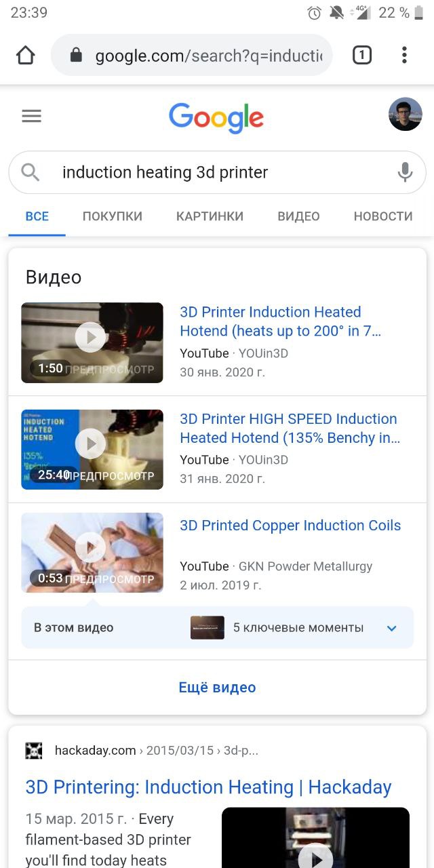Screen dimensions: 434x868
Task: Tap the Google logo
Action: [x=216, y=119]
